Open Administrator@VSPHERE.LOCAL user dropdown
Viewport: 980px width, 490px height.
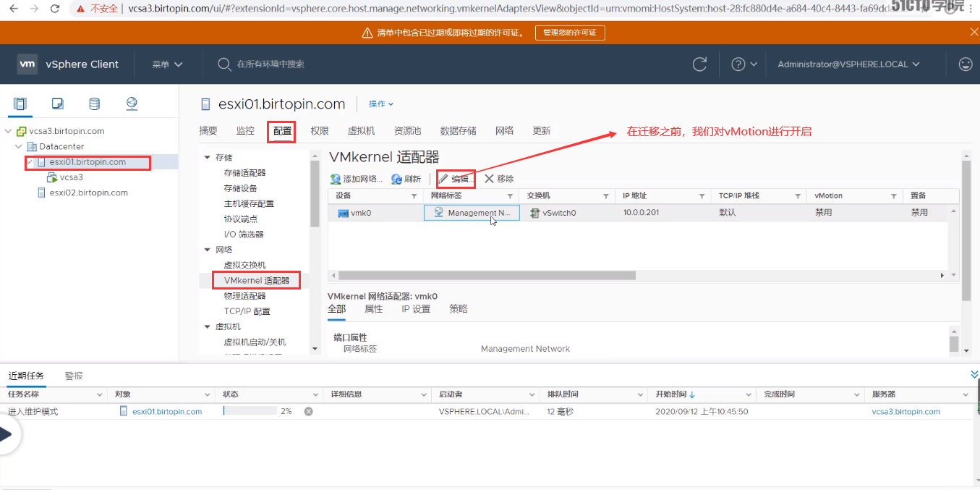coord(848,64)
